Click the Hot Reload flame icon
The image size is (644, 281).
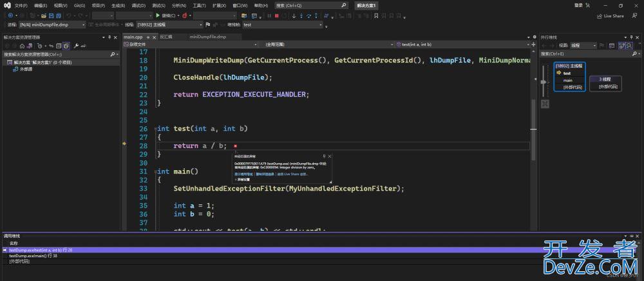coord(185,15)
